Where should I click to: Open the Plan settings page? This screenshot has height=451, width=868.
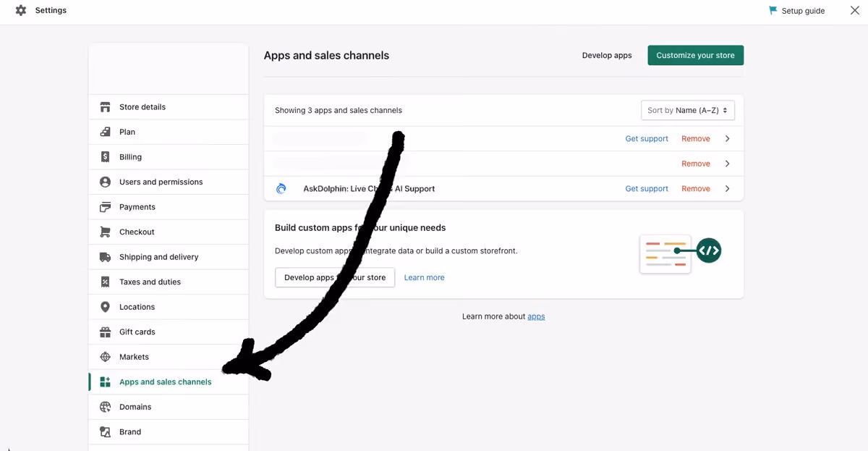[x=169, y=132]
